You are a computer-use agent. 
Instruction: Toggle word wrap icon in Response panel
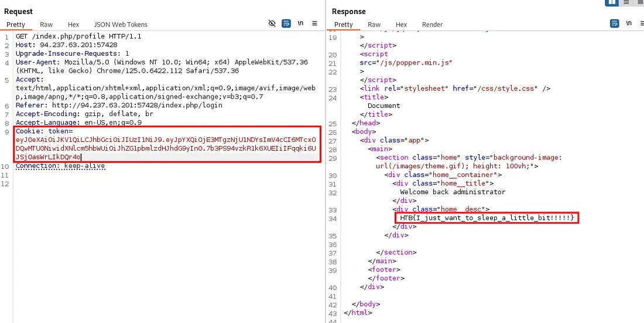point(614,23)
